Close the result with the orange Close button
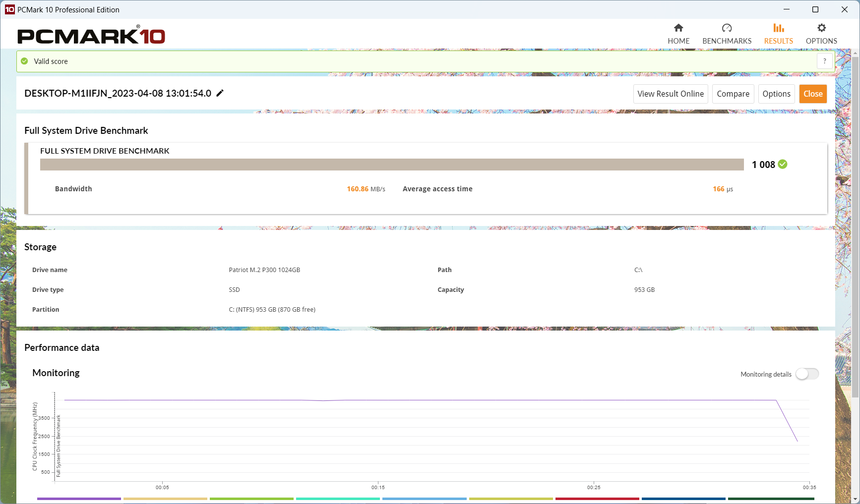Viewport: 860px width, 504px height. click(813, 94)
